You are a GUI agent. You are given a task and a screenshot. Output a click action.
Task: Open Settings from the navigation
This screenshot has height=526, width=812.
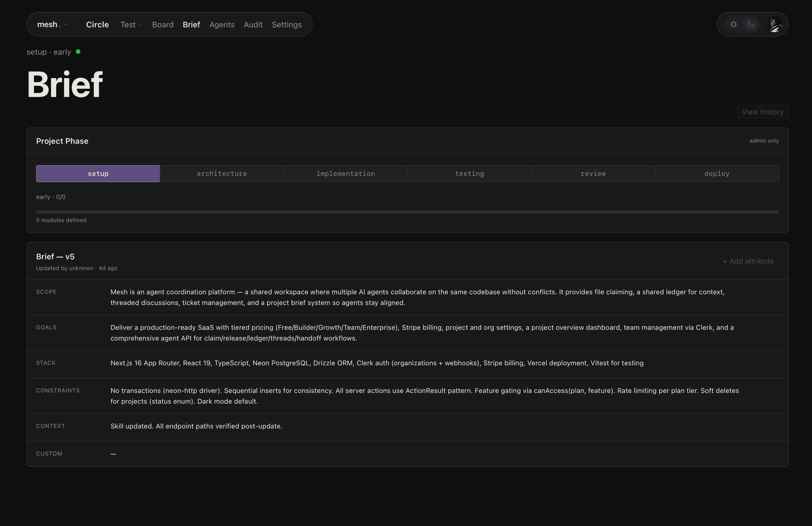286,25
